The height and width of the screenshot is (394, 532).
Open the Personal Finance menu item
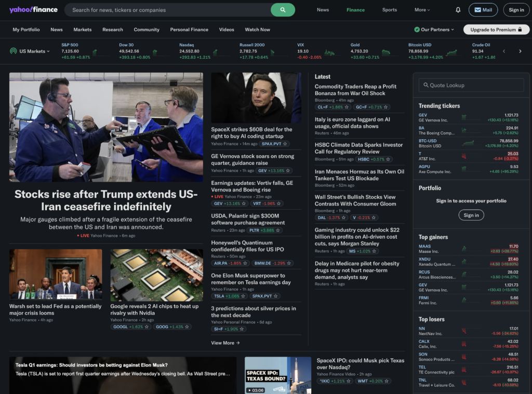(189, 30)
